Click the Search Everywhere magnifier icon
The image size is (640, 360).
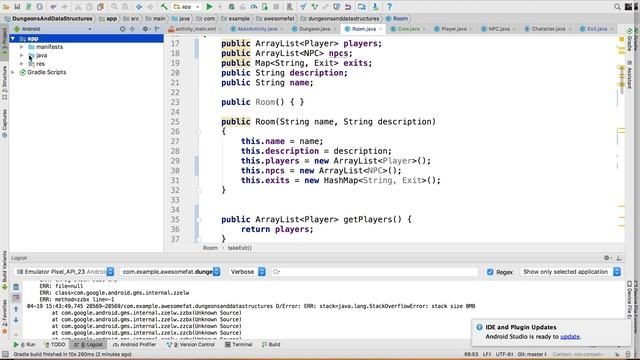pos(617,7)
